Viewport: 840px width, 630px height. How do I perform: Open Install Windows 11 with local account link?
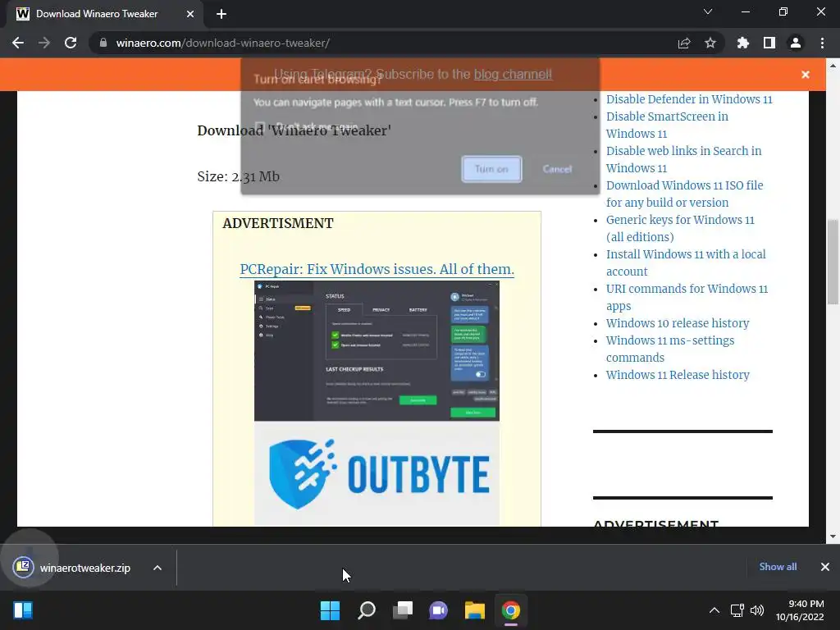686,262
